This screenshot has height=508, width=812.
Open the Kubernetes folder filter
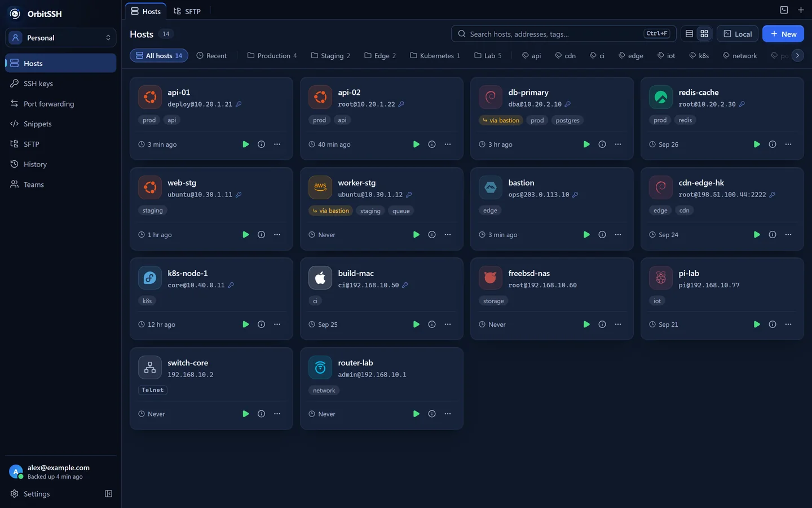click(x=435, y=56)
